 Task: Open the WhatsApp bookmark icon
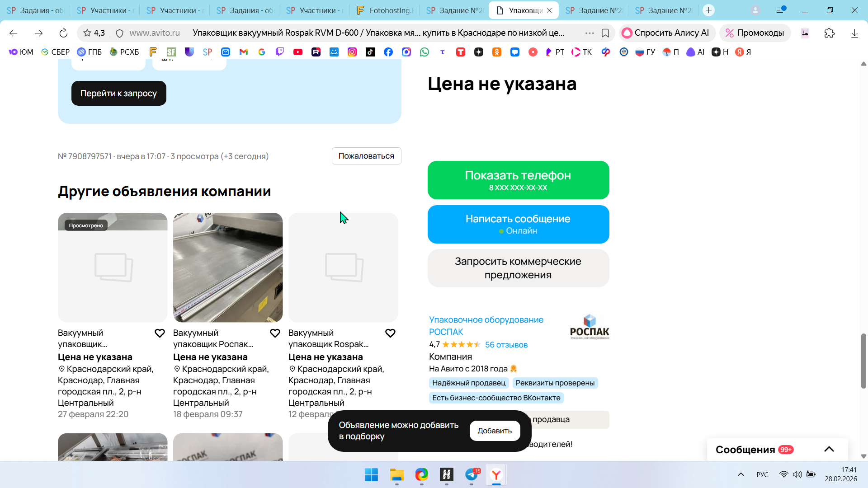pos(425,52)
